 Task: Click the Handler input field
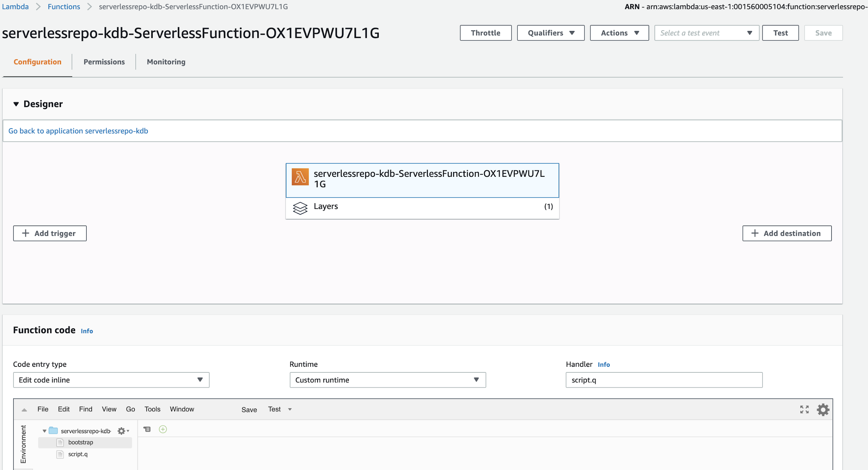pos(664,380)
